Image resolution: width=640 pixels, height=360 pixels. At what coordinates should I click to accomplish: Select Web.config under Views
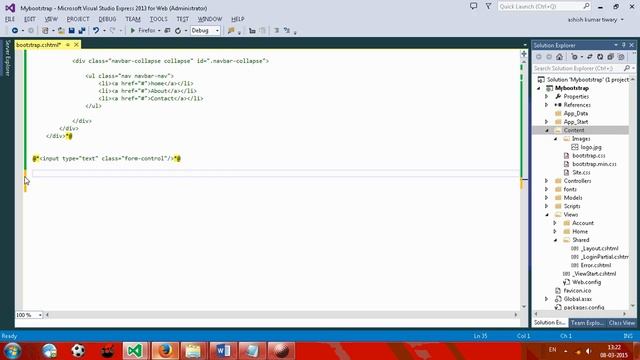click(x=586, y=282)
